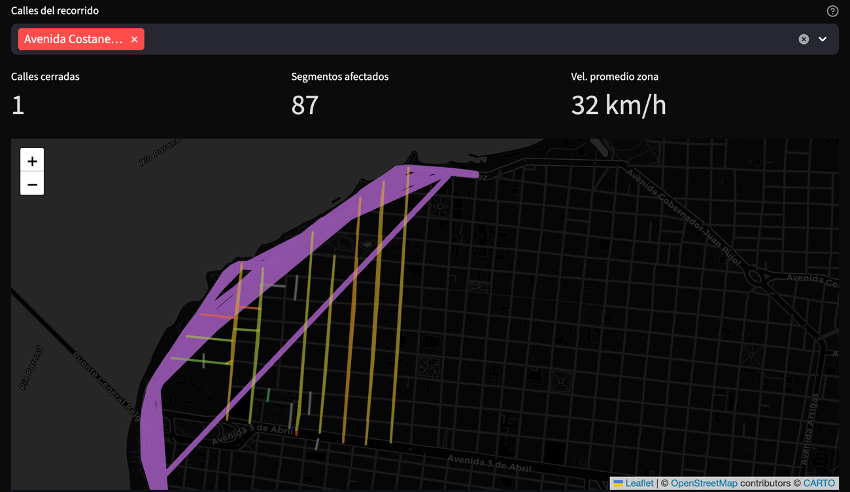Click the Calles del recorrido field label
This screenshot has height=492, width=850.
click(55, 11)
